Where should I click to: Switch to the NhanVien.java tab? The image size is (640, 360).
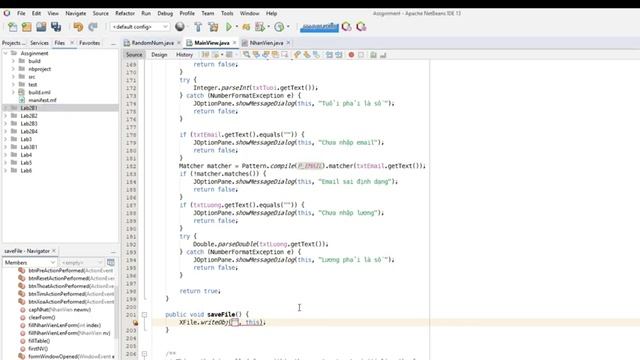266,43
